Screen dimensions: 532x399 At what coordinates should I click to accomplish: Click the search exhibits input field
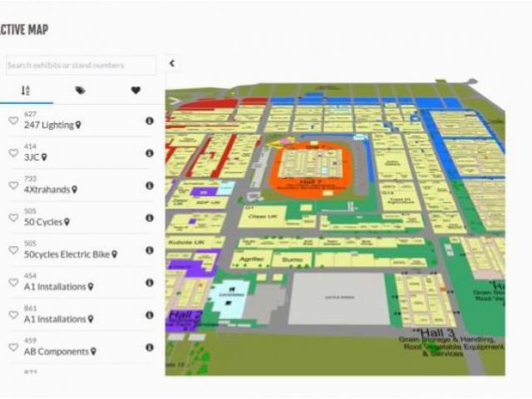tap(80, 65)
